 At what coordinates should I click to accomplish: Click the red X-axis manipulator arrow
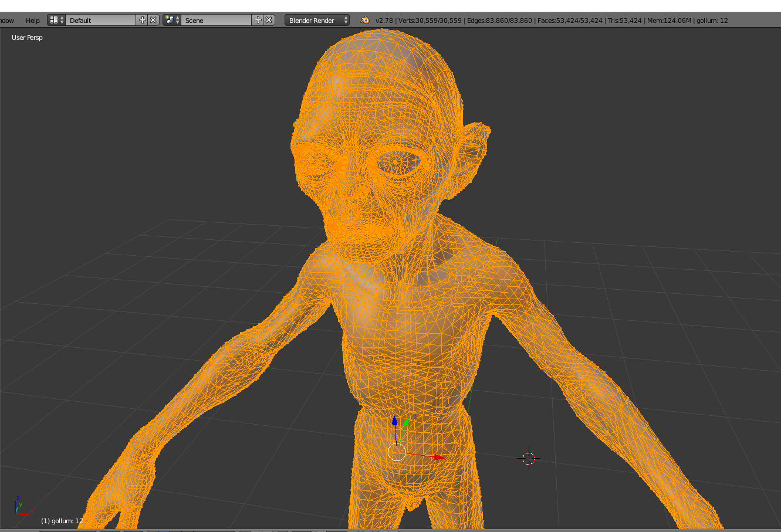coord(438,456)
